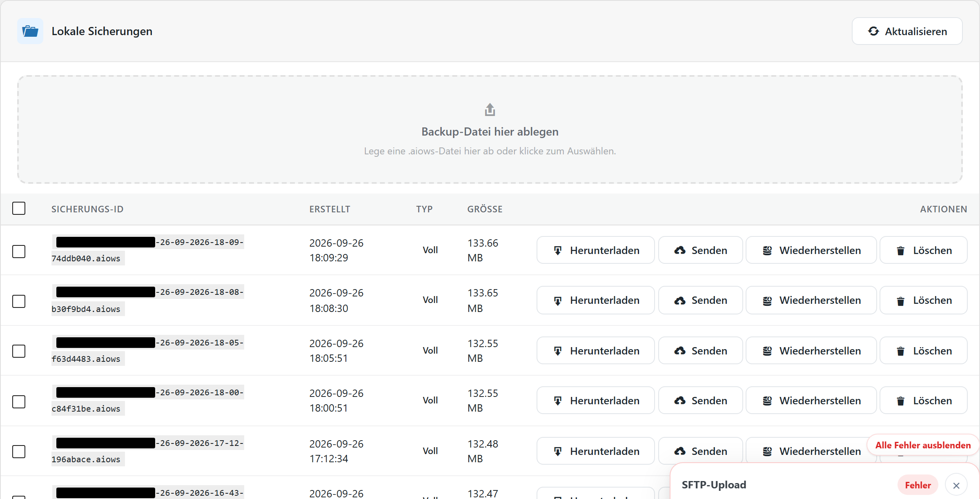Image resolution: width=980 pixels, height=499 pixels.
Task: Click Wiederherstellen for backup 196abace.aiows
Action: tap(811, 451)
